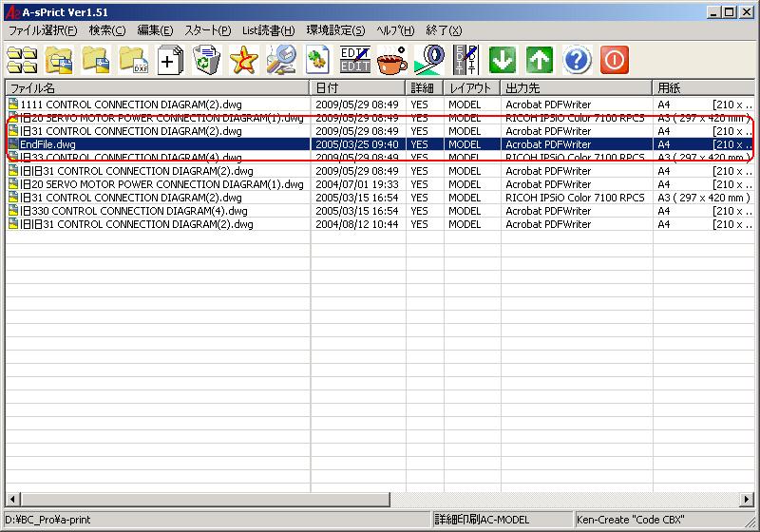Viewport: 760px width, 532px height.
Task: Open the ファイル選択 menu
Action: pyautogui.click(x=43, y=30)
